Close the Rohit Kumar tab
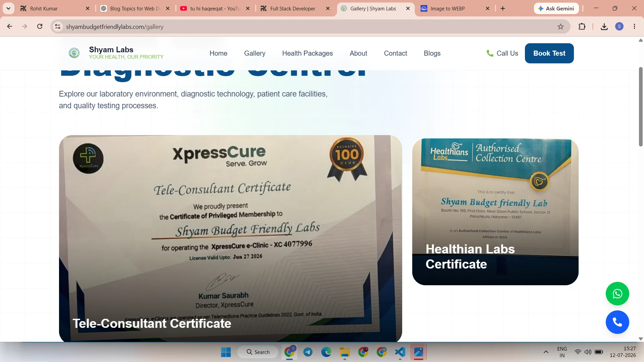The height and width of the screenshot is (362, 644). (88, 8)
